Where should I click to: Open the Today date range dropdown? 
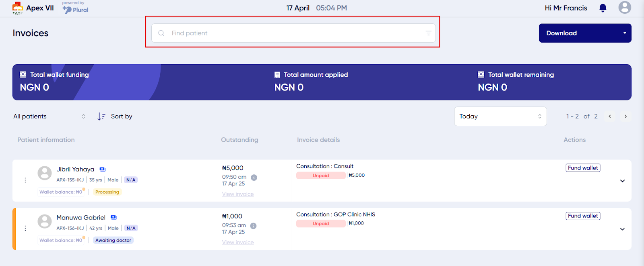click(x=500, y=116)
